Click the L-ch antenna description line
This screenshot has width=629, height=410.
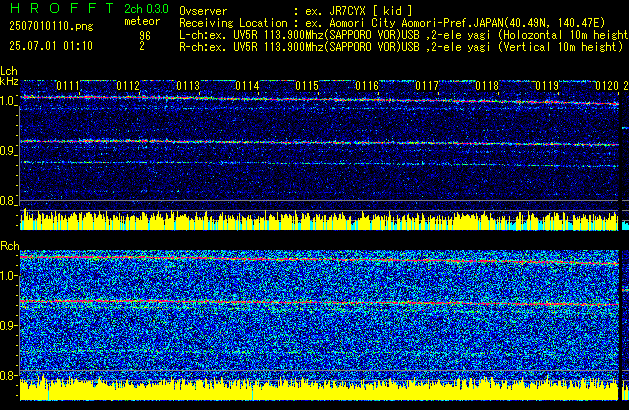(404, 35)
